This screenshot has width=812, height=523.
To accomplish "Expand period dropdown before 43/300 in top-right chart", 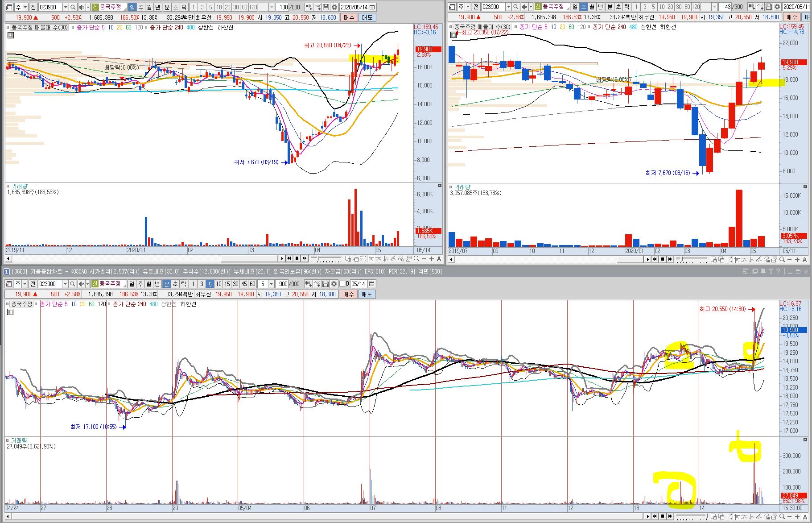I will pos(714,7).
